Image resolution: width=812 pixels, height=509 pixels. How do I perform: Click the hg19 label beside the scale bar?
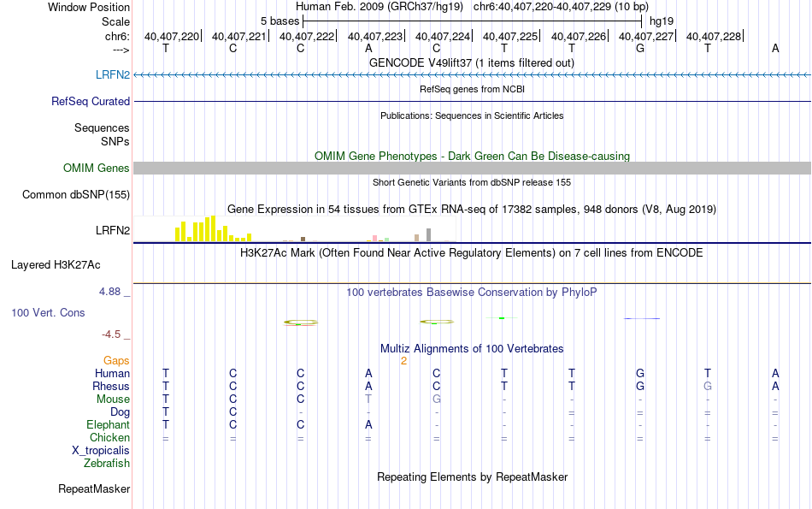(x=662, y=21)
